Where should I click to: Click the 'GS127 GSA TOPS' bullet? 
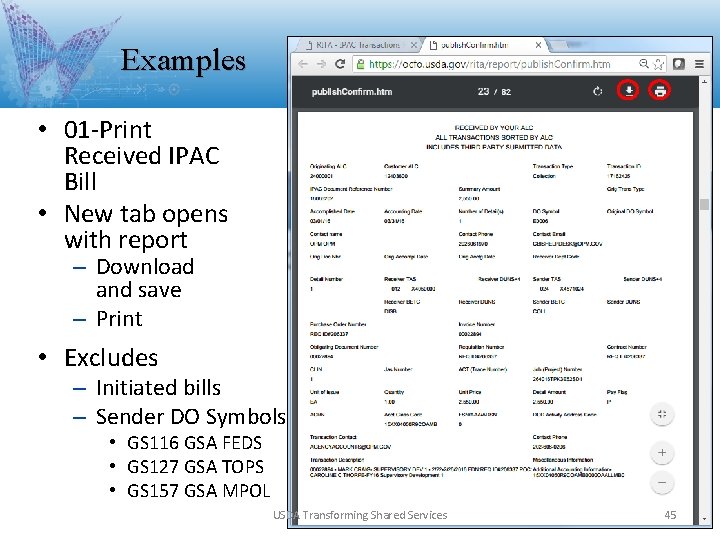click(196, 467)
